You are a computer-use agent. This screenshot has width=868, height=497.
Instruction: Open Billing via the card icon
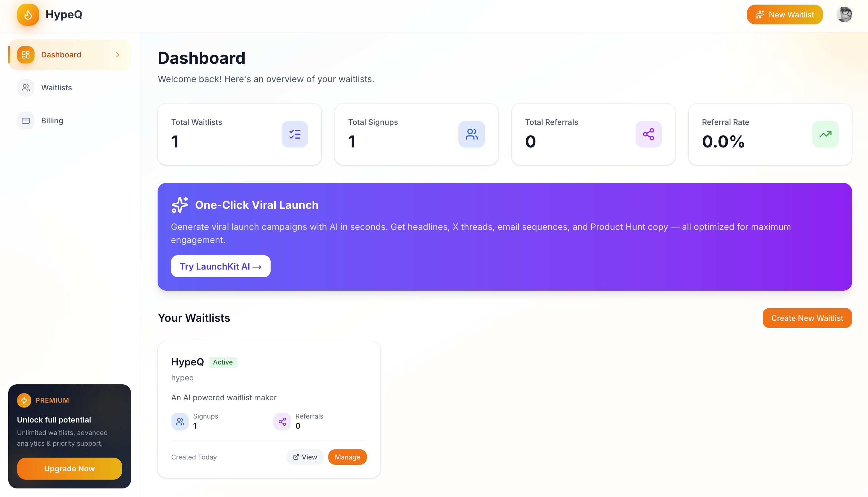click(x=25, y=121)
